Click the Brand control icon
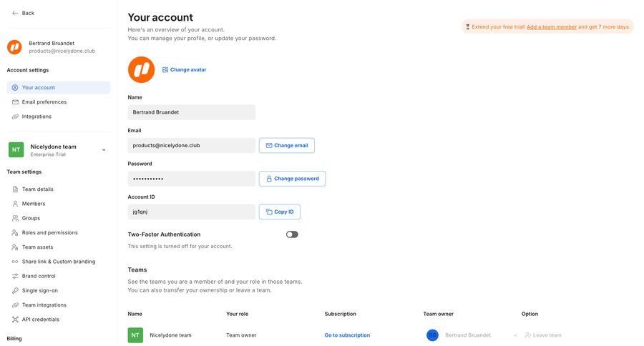 (x=15, y=276)
